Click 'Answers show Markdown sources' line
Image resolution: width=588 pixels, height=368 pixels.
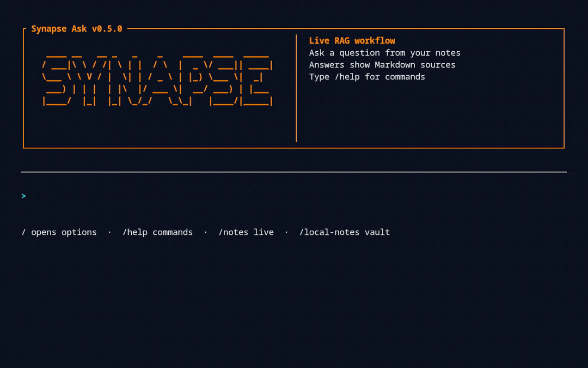click(382, 64)
